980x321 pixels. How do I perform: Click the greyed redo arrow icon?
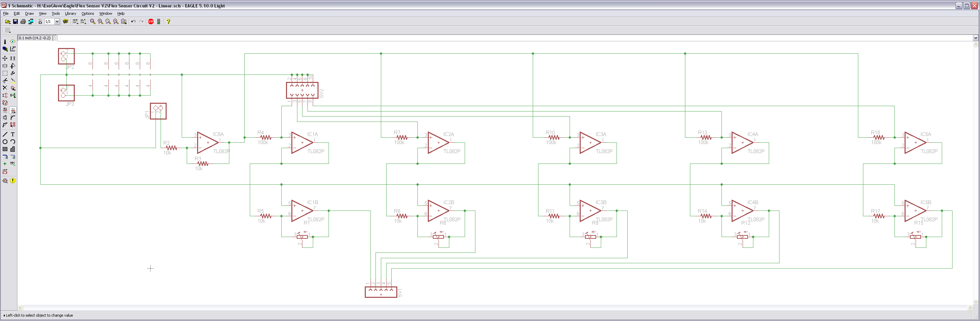[141, 22]
